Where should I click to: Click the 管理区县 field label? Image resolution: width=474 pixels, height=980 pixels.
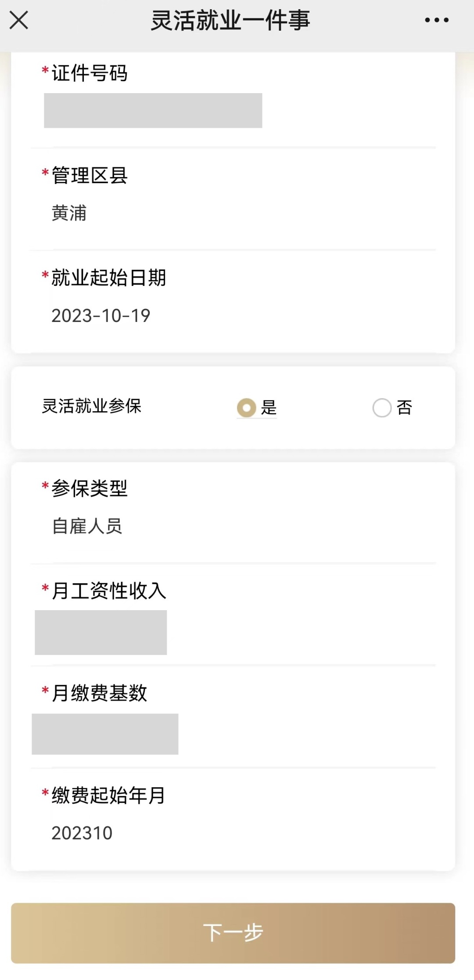click(x=90, y=176)
